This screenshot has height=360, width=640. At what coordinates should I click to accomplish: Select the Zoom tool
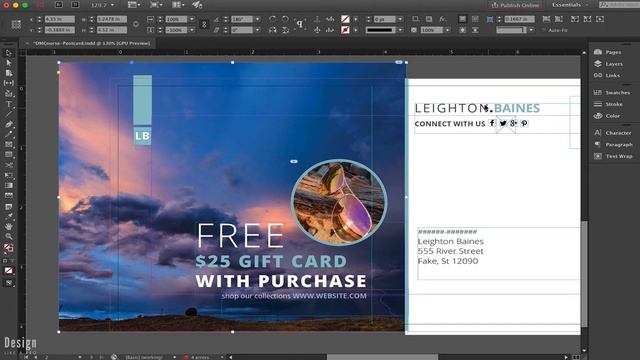9,237
